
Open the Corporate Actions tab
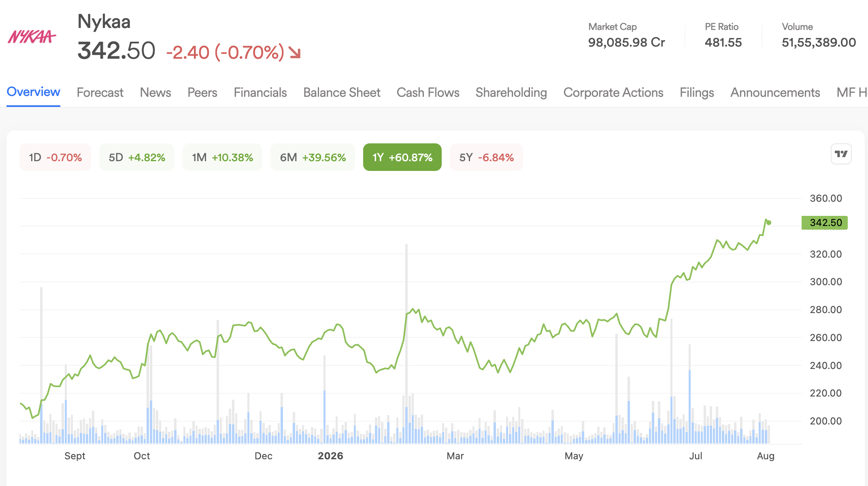point(613,92)
